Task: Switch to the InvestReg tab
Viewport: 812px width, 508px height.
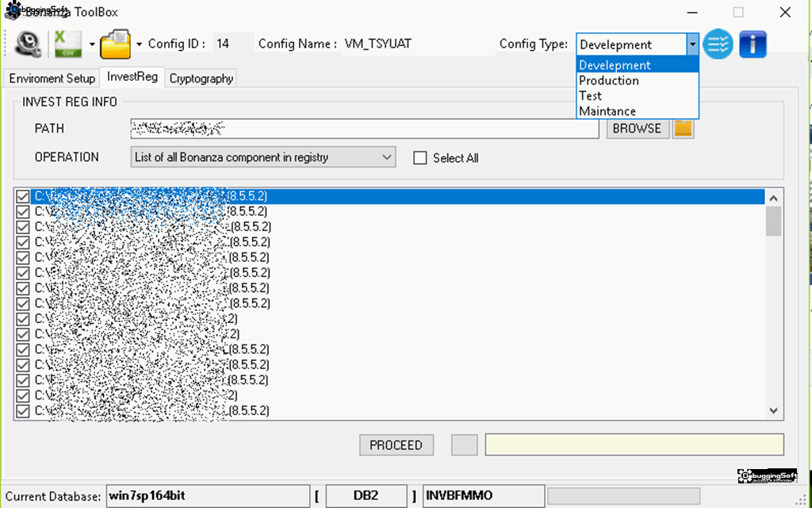Action: tap(132, 77)
